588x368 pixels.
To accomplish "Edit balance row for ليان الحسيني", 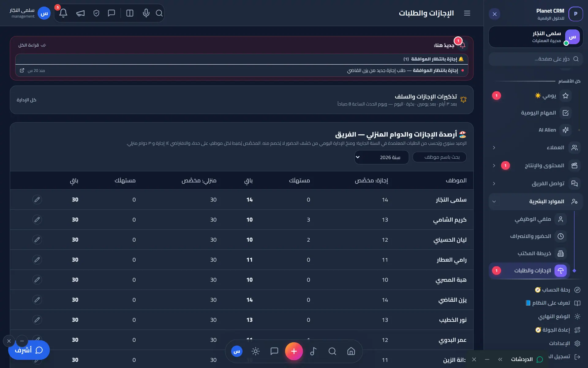I will tap(37, 240).
